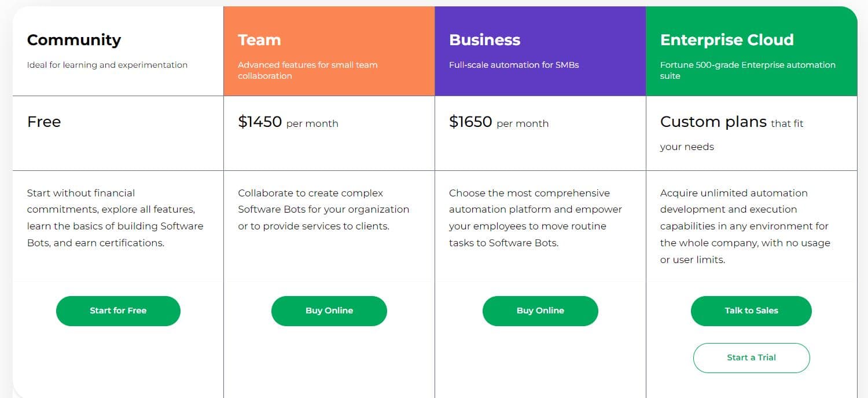Click the Business plan heading
Viewport: 868px width, 398px height.
[x=484, y=40]
